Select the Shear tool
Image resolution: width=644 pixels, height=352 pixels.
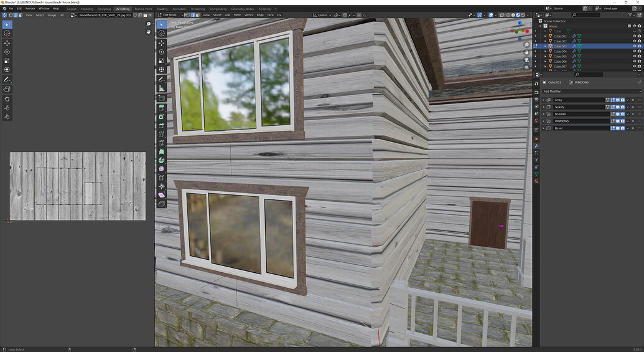point(161,196)
